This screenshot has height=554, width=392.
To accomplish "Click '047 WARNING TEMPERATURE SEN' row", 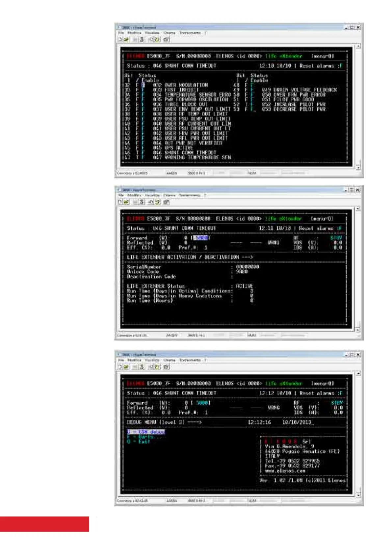I will click(x=192, y=158).
